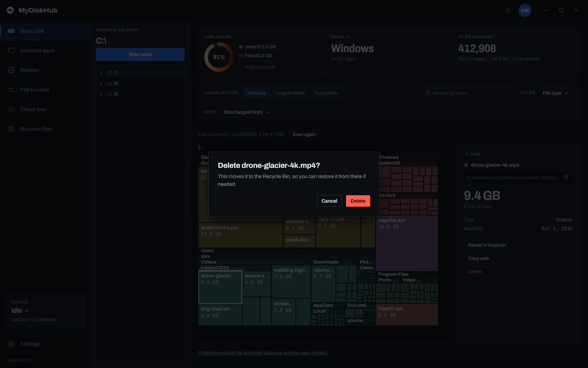Screen dimensions: 588x368
Task: Select the hiberfil.sys treemap block
Action: [x=407, y=314]
